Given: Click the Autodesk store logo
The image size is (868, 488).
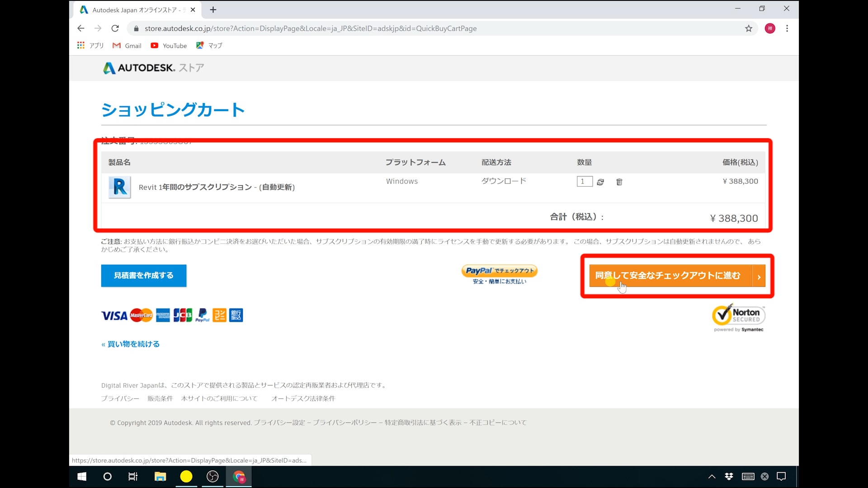Looking at the screenshot, I should 153,68.
